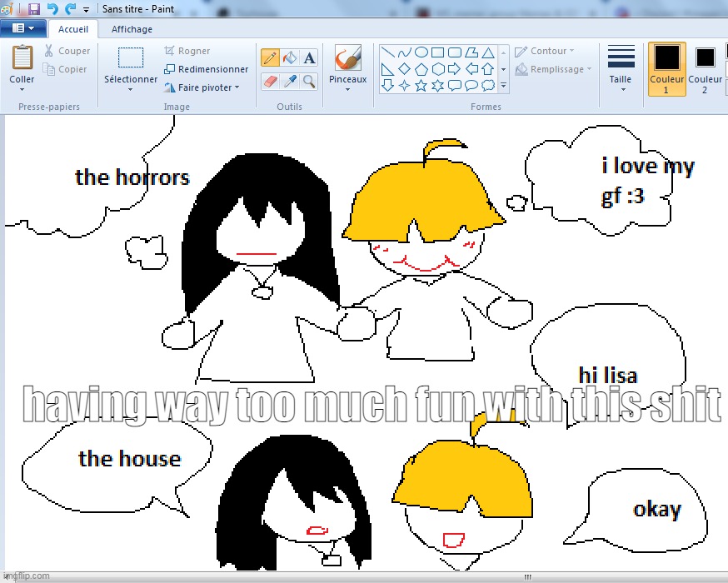Open Coller dropdown arrow

(x=22, y=89)
